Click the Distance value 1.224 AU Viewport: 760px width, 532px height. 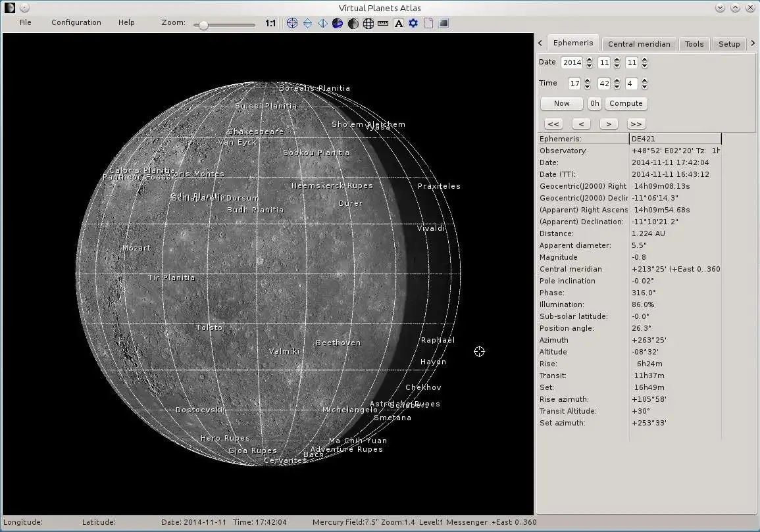pyautogui.click(x=649, y=233)
